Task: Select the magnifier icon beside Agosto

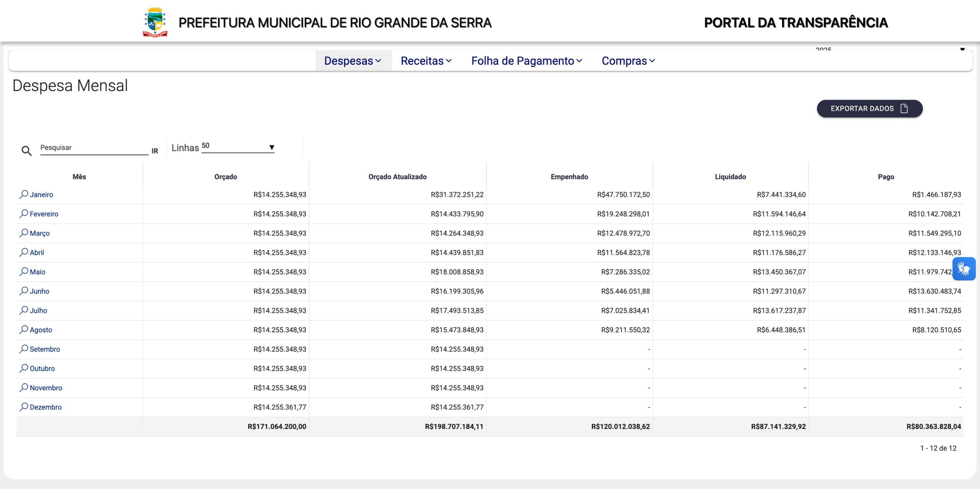Action: (x=24, y=330)
